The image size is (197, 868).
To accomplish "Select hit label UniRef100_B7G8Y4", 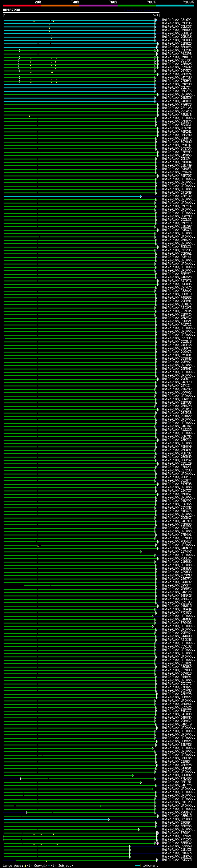I will coord(176,833).
